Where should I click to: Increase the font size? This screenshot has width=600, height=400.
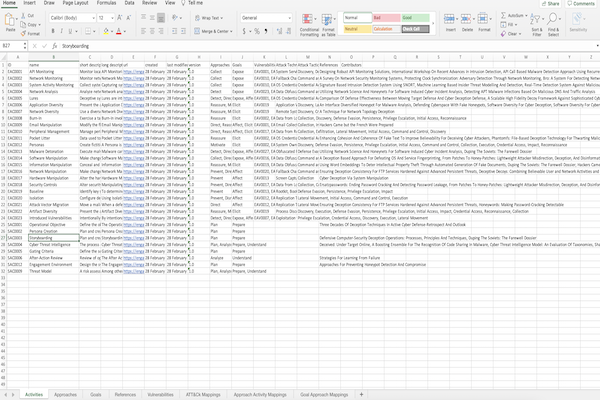click(120, 18)
